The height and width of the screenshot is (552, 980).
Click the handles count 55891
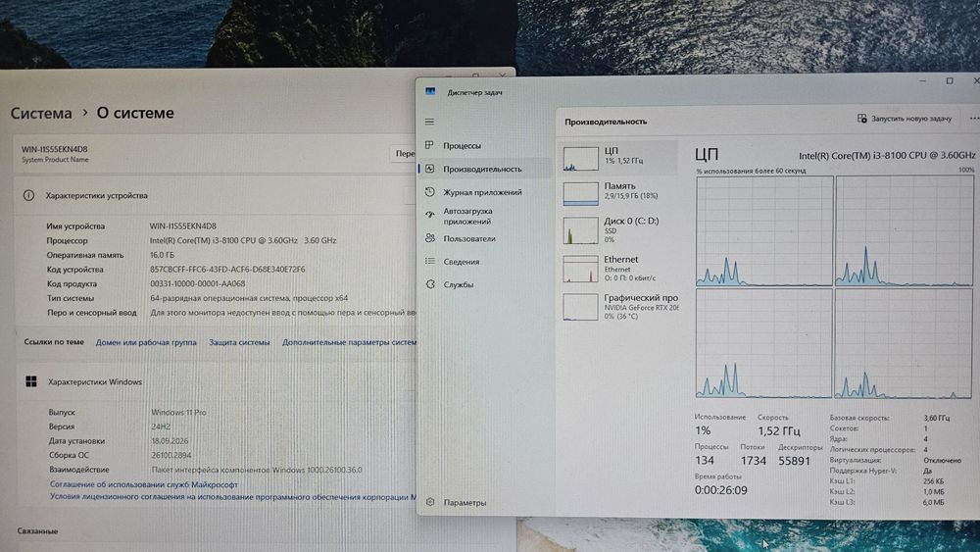point(794,461)
